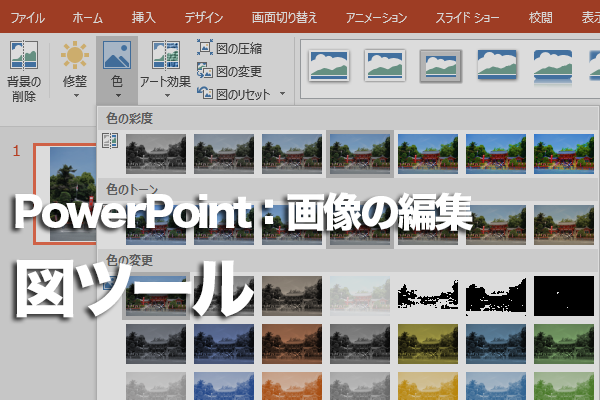
Task: Choose saturation 200% thumbnail
Action: (428, 154)
